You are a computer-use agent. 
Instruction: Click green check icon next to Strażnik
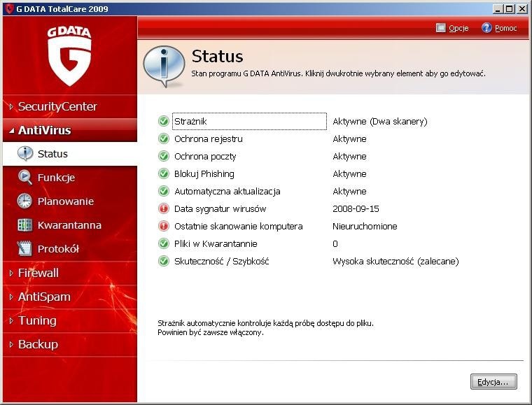point(164,121)
